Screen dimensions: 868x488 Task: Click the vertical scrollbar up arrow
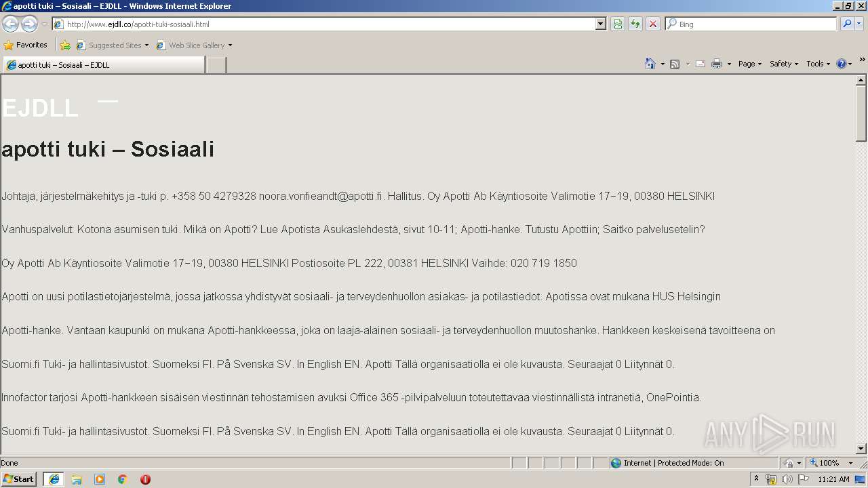coord(861,80)
